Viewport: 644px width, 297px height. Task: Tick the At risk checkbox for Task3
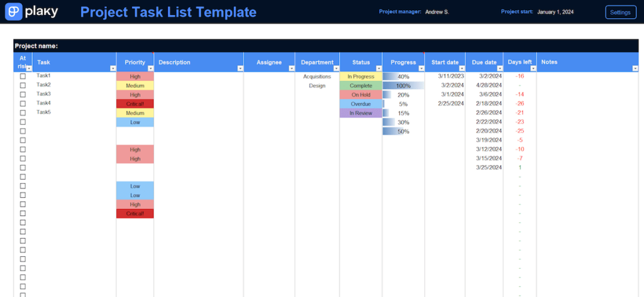(x=23, y=94)
